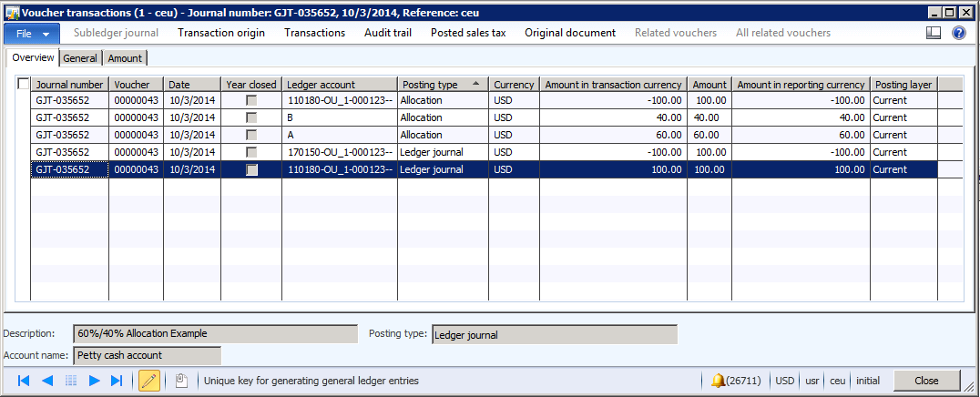The height and width of the screenshot is (397, 980).
Task: Sort by the Posting type column header
Action: pos(443,84)
